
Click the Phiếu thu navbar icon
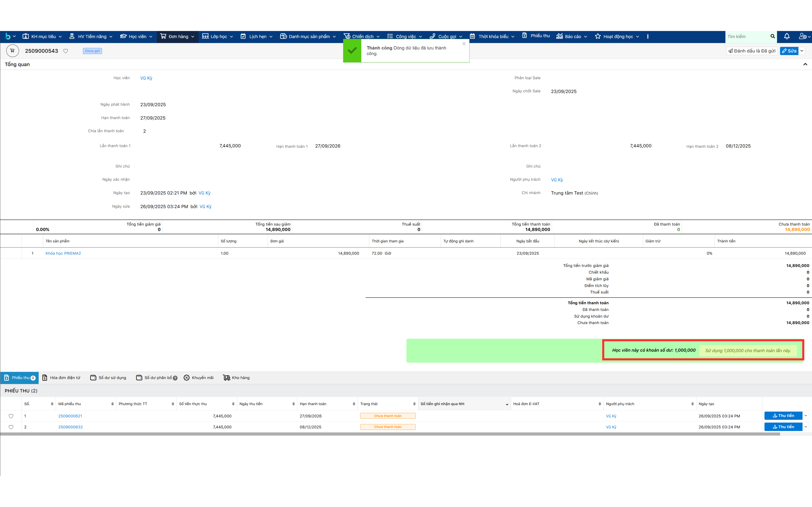524,35
